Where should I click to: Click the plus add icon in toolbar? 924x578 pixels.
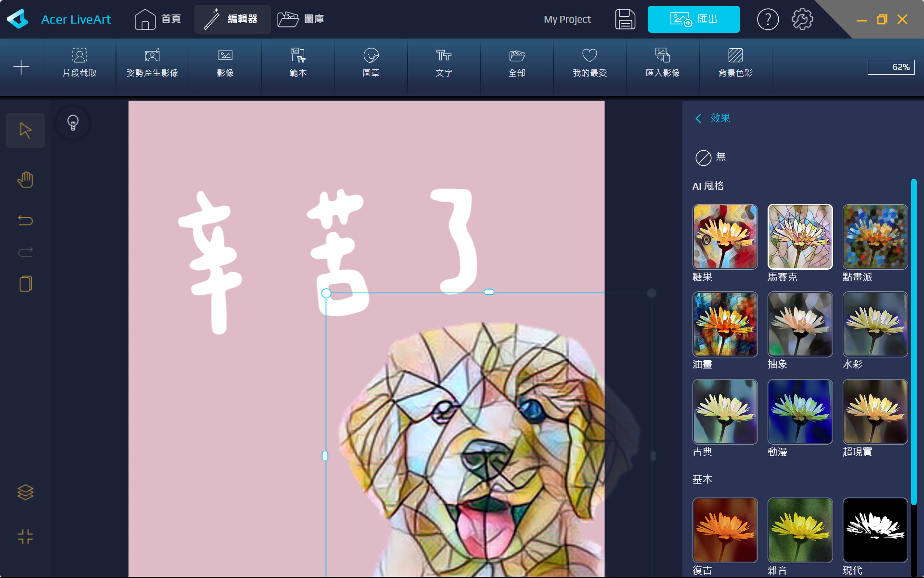point(21,66)
